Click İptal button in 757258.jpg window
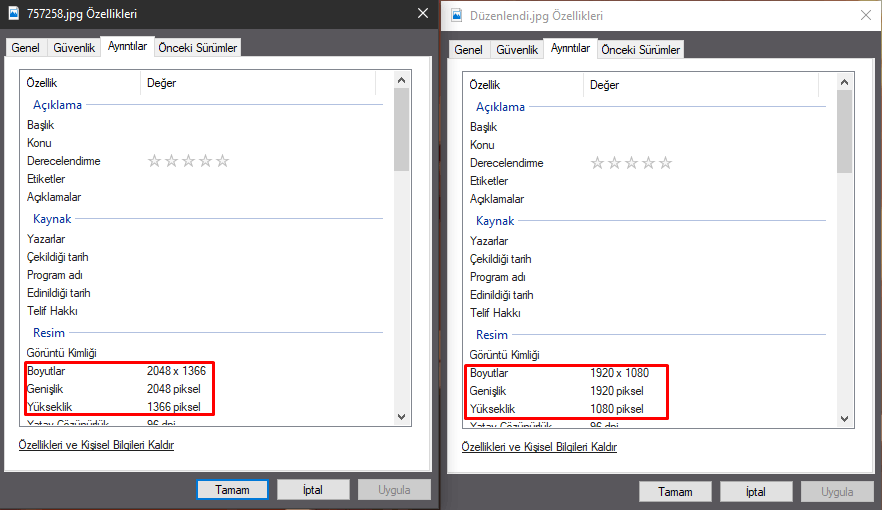 [313, 490]
